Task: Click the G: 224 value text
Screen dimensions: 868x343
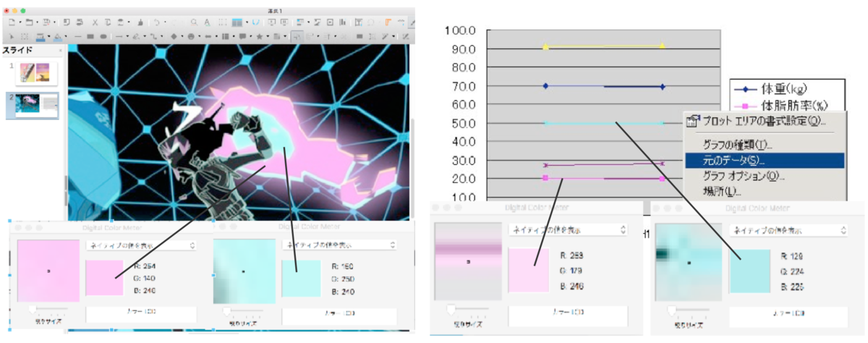Action: [793, 271]
